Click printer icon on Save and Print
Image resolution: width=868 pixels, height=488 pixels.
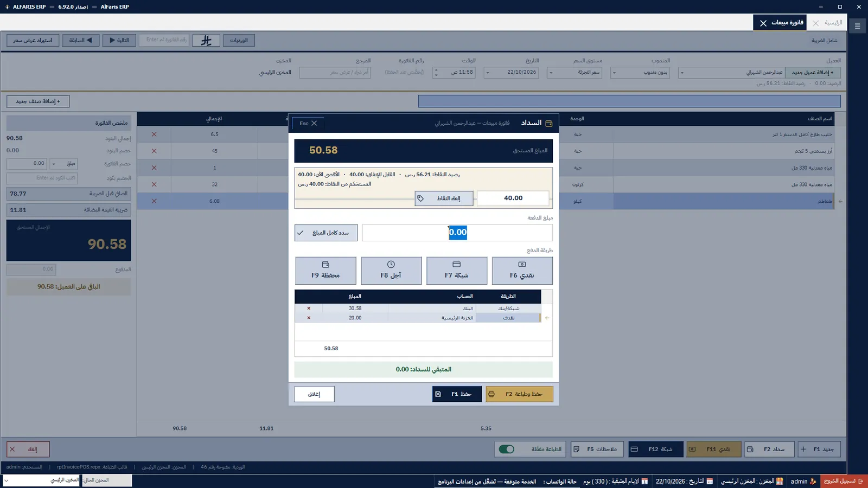coord(492,394)
